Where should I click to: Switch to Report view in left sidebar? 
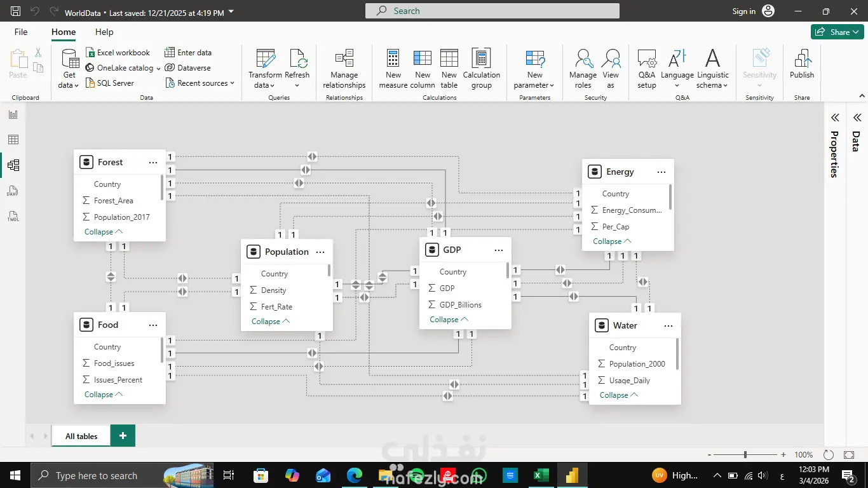tap(13, 114)
